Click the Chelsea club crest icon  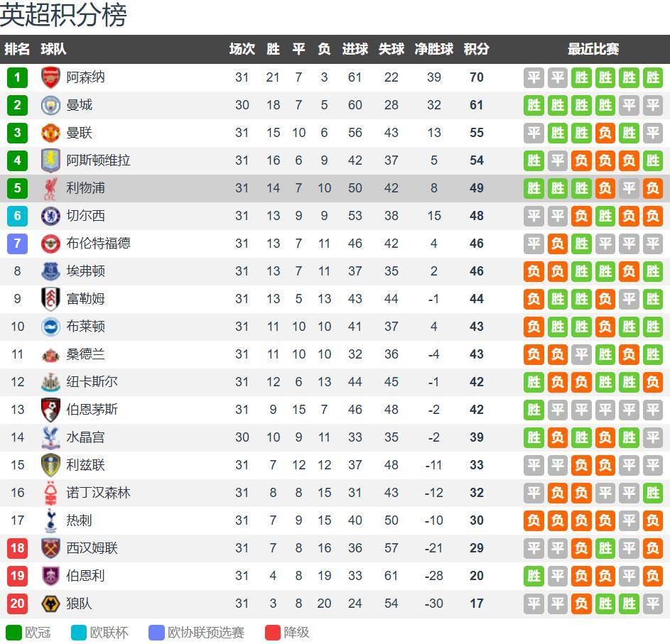(x=50, y=216)
